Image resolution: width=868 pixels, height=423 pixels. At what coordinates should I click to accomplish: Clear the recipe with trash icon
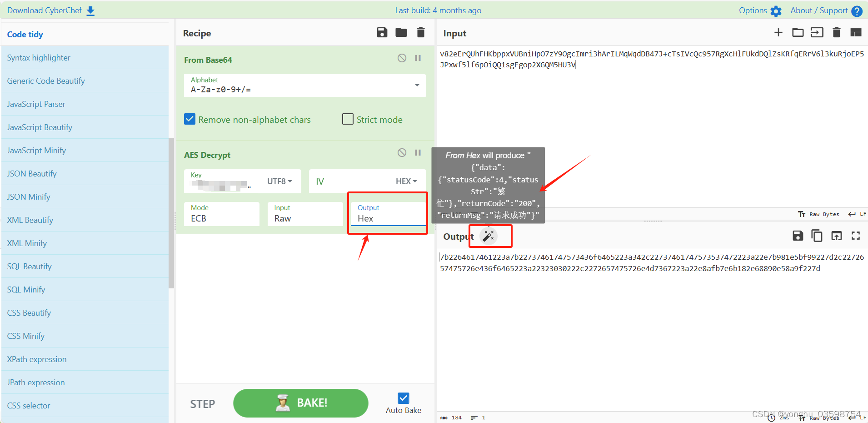click(420, 32)
